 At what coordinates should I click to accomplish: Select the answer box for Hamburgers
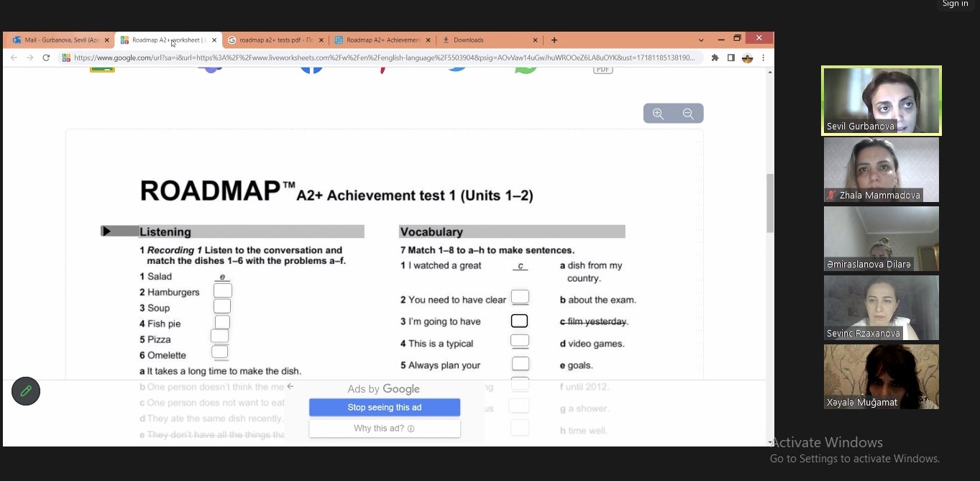[x=223, y=291]
